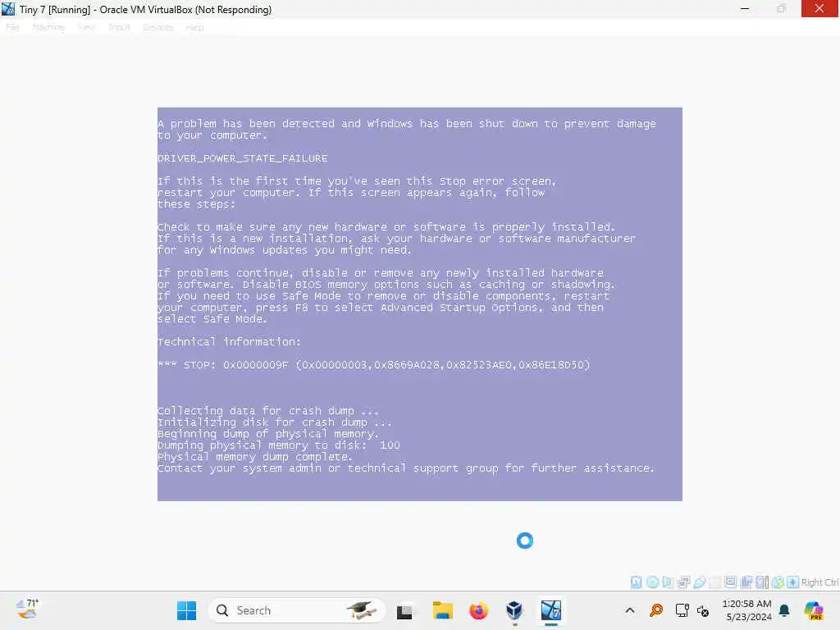Click the VirtualBox icon in title bar
The image size is (840, 630).
[x=8, y=9]
